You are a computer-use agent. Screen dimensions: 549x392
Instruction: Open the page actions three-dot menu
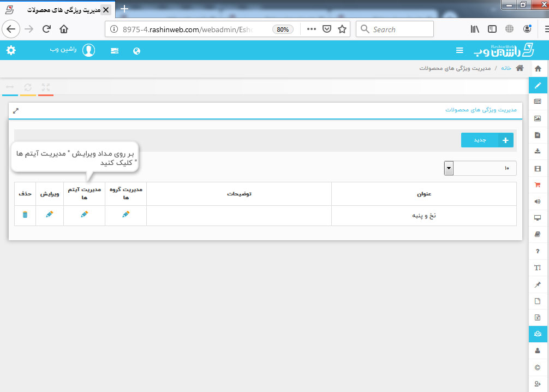(x=312, y=29)
